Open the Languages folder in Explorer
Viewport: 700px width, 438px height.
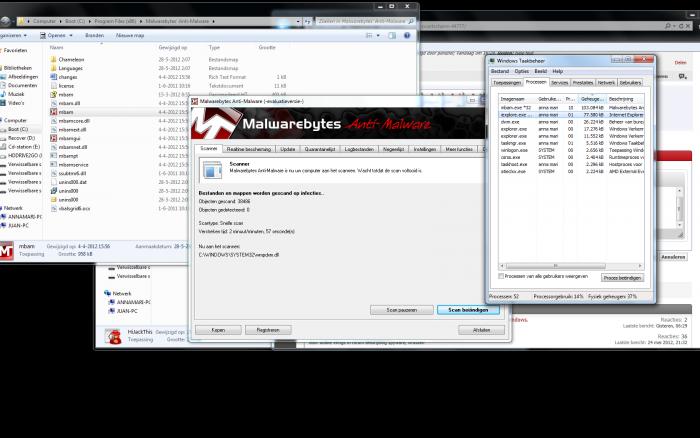pyautogui.click(x=70, y=68)
